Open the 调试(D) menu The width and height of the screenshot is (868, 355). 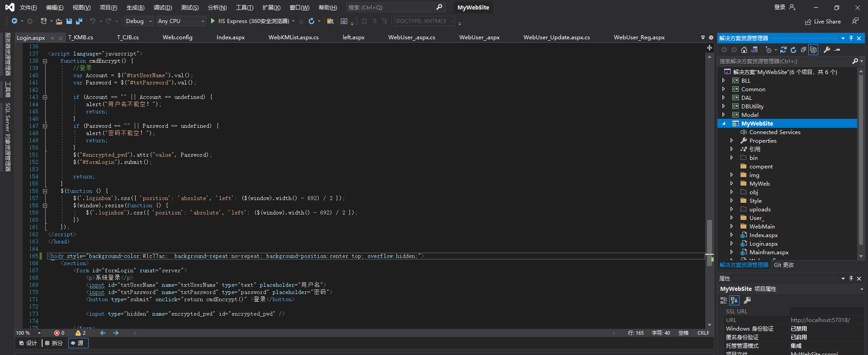tap(162, 8)
